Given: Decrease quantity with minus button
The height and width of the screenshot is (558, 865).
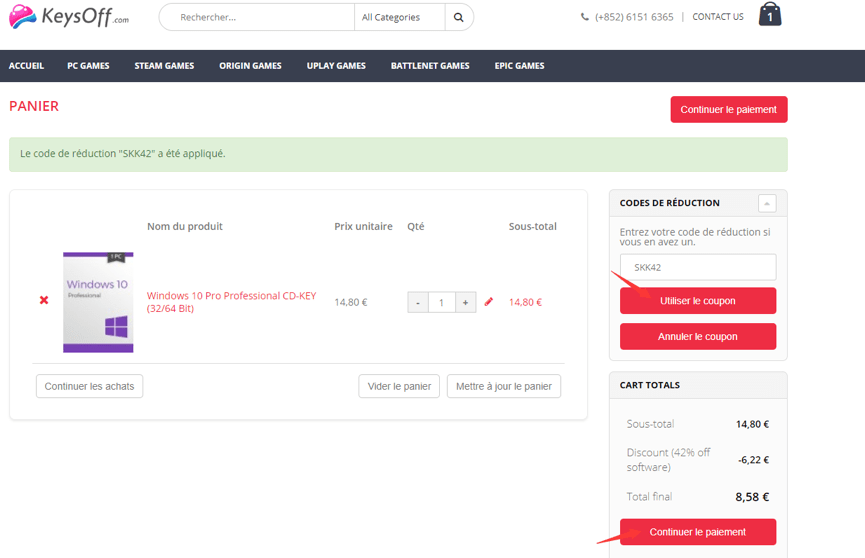Looking at the screenshot, I should click(x=418, y=302).
